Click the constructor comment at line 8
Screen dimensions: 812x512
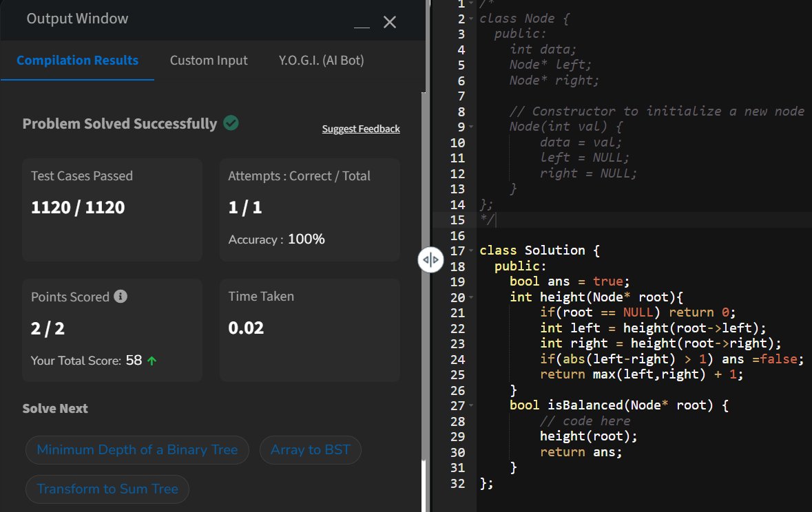(x=656, y=111)
